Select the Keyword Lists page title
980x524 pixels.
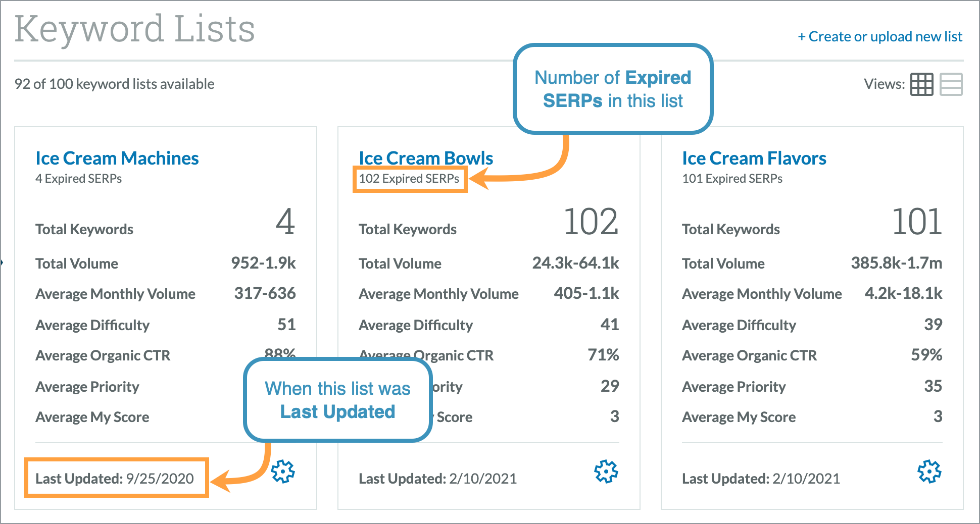click(x=134, y=28)
